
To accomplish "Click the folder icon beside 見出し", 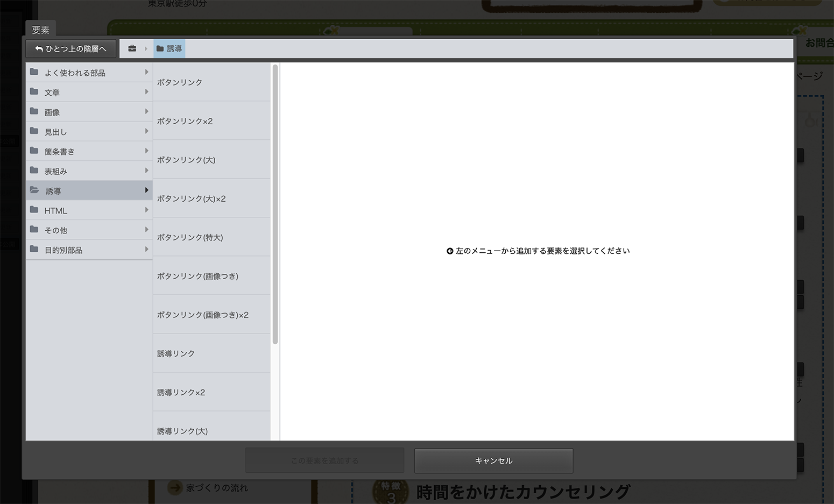I will click(34, 131).
